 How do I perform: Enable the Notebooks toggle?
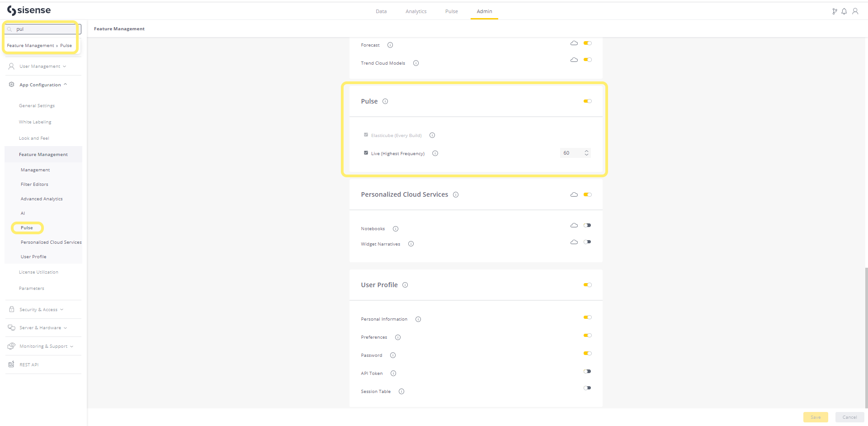(x=587, y=225)
